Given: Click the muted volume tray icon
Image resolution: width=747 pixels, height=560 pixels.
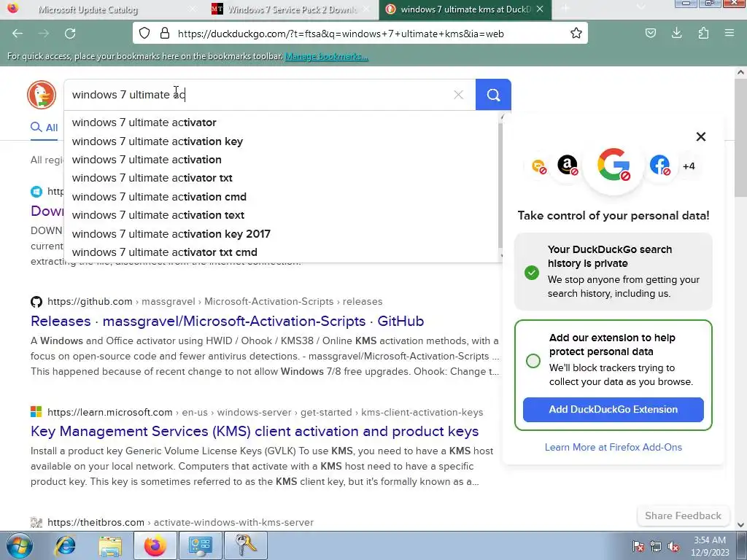Looking at the screenshot, I should point(673,546).
